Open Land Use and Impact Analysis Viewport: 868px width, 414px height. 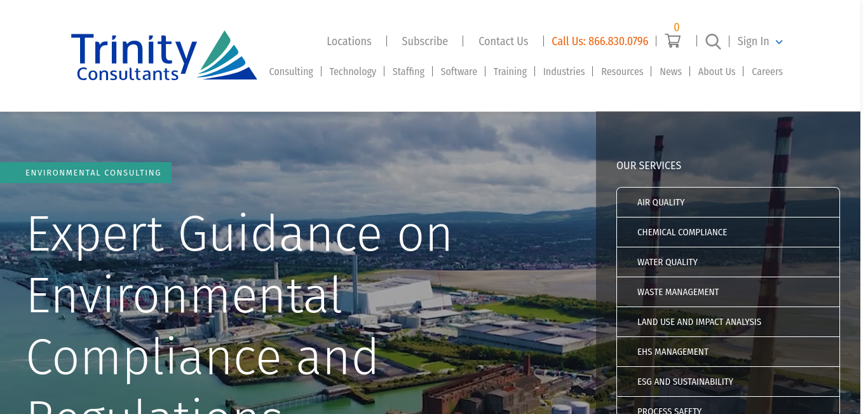pos(728,322)
